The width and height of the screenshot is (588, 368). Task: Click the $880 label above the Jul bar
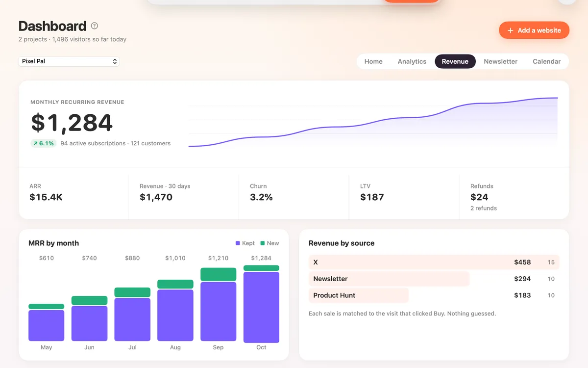[x=132, y=258]
